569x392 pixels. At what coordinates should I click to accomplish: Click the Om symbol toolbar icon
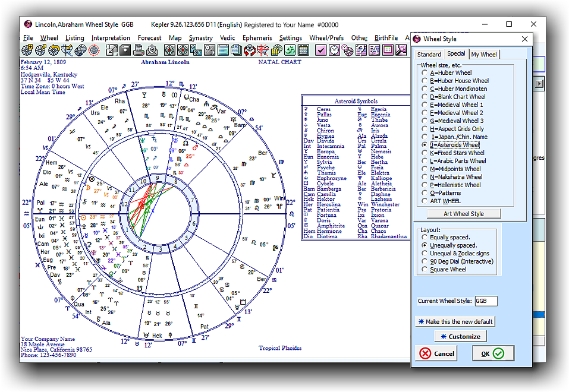[x=290, y=50]
